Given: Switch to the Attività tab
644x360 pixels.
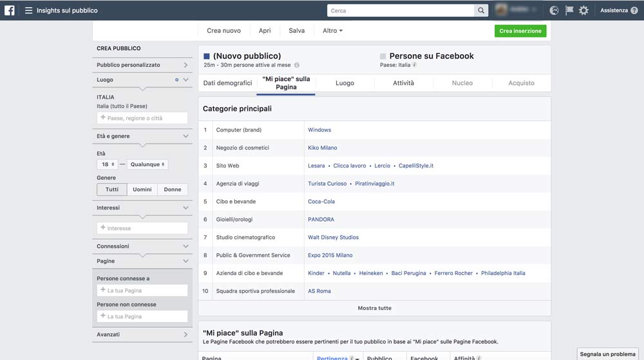Looking at the screenshot, I should 403,83.
